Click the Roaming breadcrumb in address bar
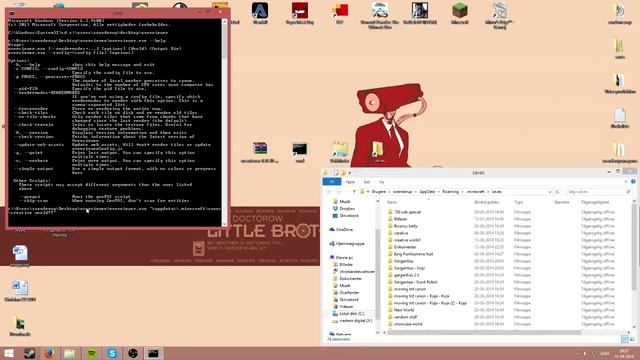The image size is (640, 360). tap(450, 191)
